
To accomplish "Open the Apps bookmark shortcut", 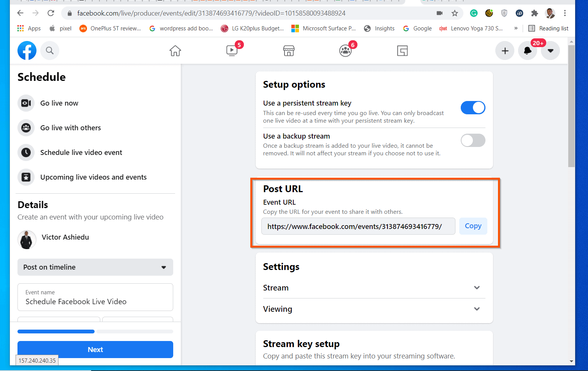I will click(29, 28).
